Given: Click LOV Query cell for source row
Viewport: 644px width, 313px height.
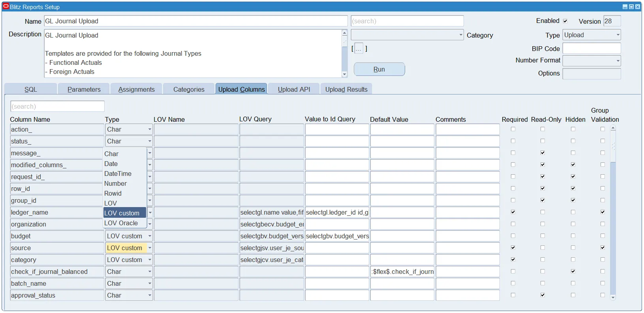Looking at the screenshot, I should click(x=272, y=248).
